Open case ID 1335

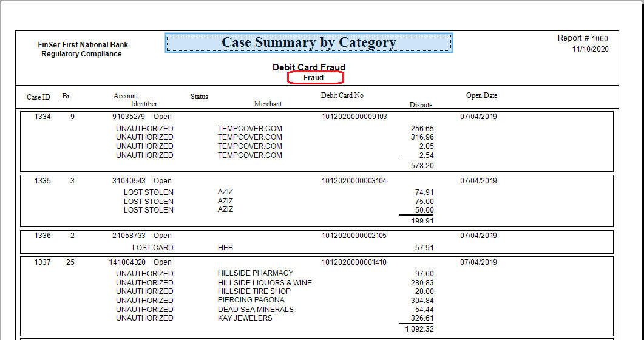tap(42, 181)
